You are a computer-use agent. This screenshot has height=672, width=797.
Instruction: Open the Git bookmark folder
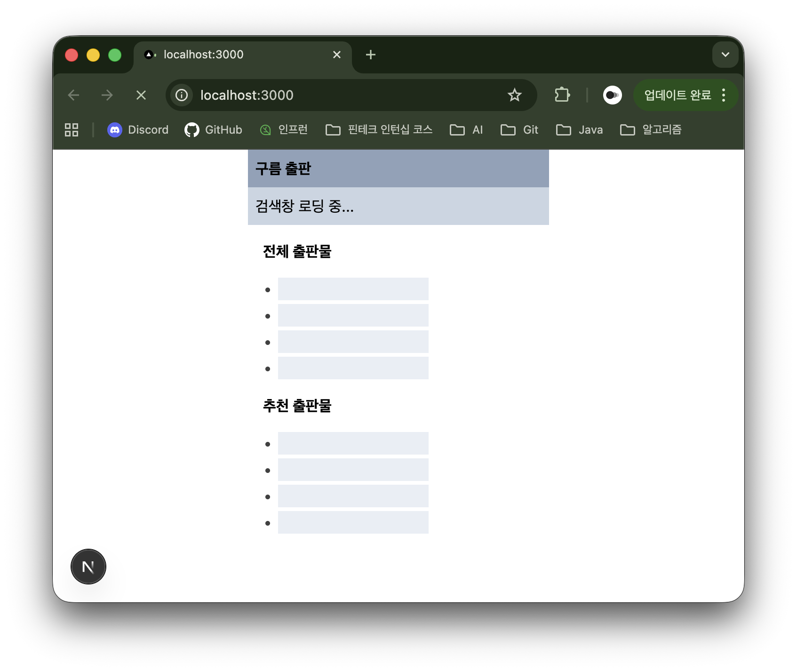pos(519,130)
